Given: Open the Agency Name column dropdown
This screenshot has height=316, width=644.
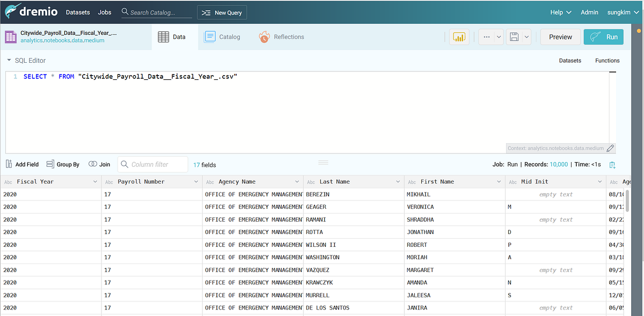Looking at the screenshot, I should 297,181.
